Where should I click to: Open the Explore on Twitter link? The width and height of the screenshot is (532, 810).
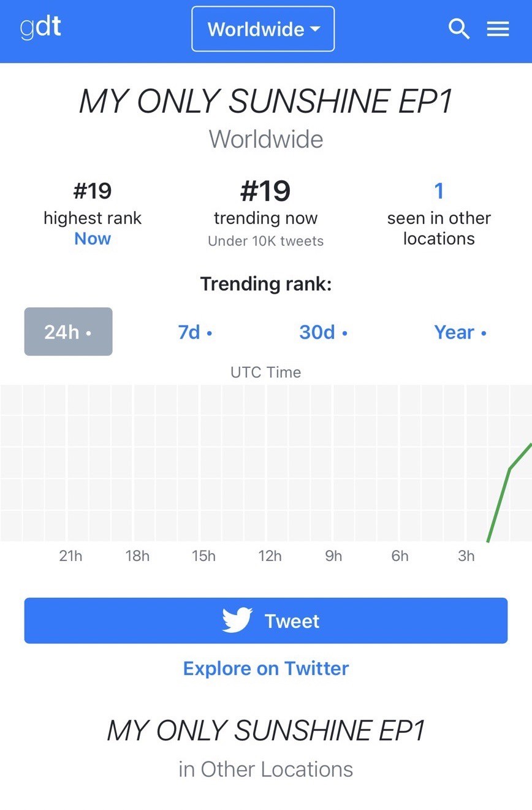[x=266, y=668]
